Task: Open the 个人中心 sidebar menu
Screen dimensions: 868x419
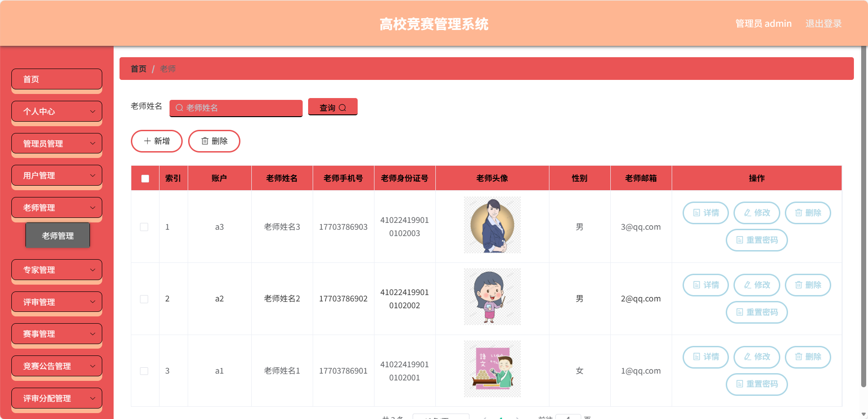Action: coord(57,111)
